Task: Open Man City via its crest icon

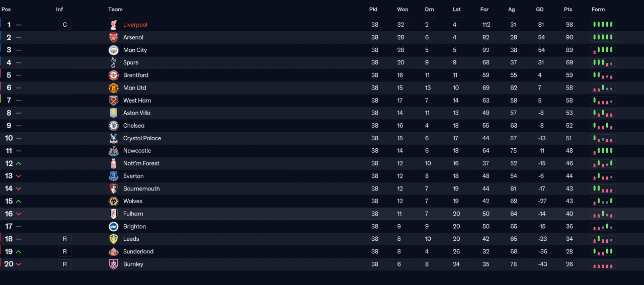Action: (114, 50)
